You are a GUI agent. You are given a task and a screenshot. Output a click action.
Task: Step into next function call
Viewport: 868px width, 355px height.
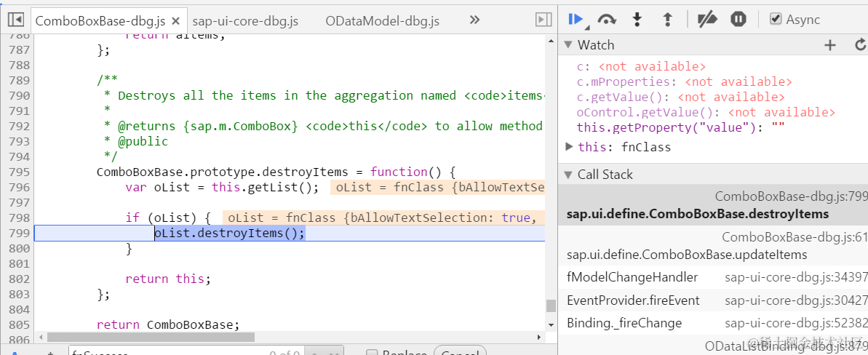coord(637,20)
